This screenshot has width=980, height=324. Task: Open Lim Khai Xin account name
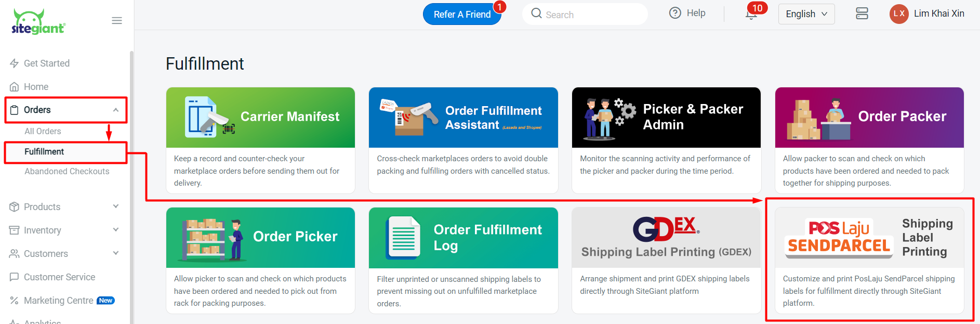tap(939, 14)
